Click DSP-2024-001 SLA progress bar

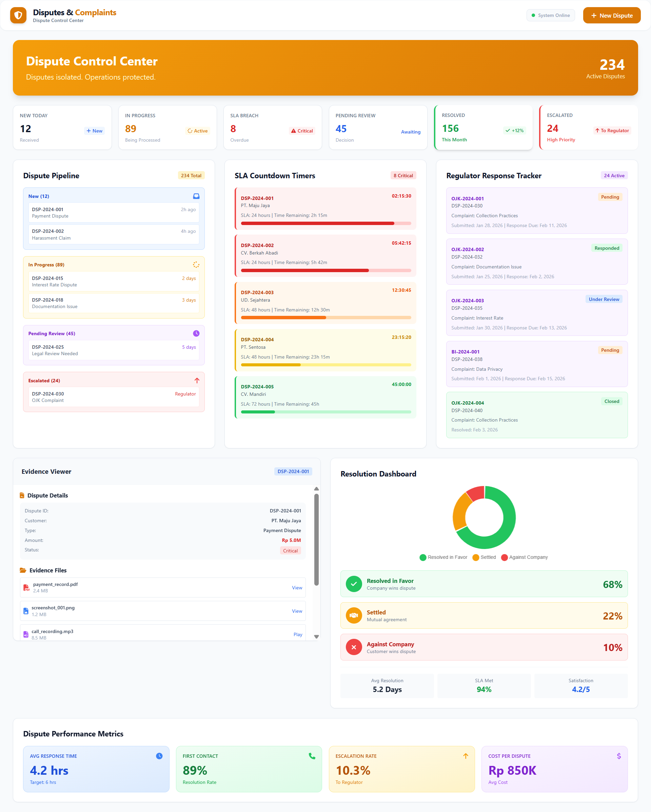tap(326, 223)
